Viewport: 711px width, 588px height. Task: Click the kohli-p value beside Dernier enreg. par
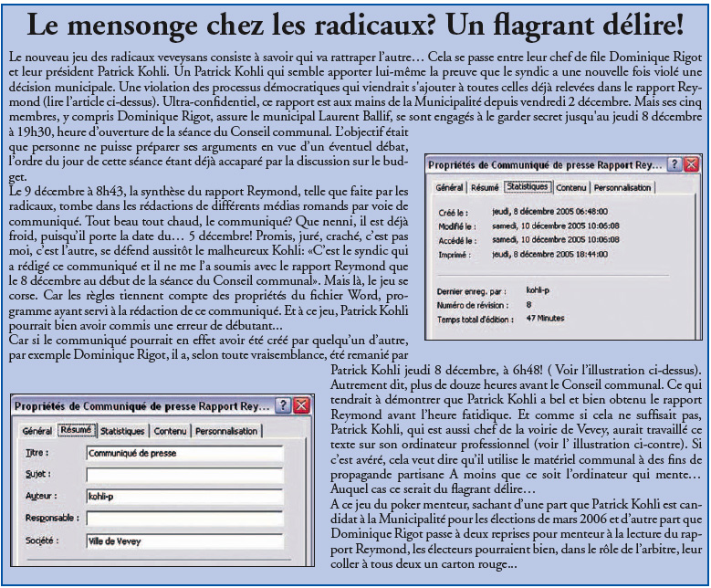tap(538, 290)
